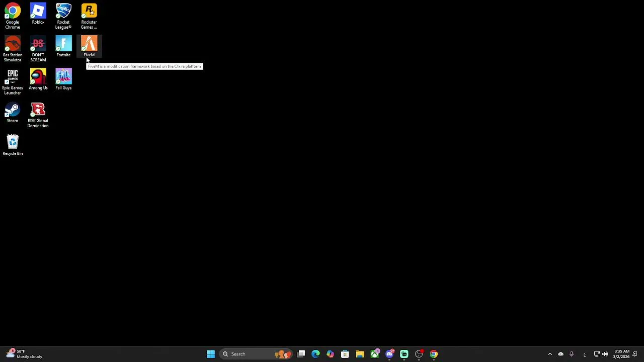Open Copilot from the taskbar

click(x=330, y=354)
